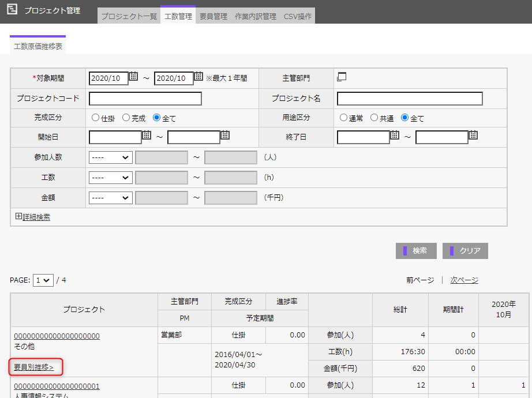Switch to the CSV操作 tab

pos(297,16)
